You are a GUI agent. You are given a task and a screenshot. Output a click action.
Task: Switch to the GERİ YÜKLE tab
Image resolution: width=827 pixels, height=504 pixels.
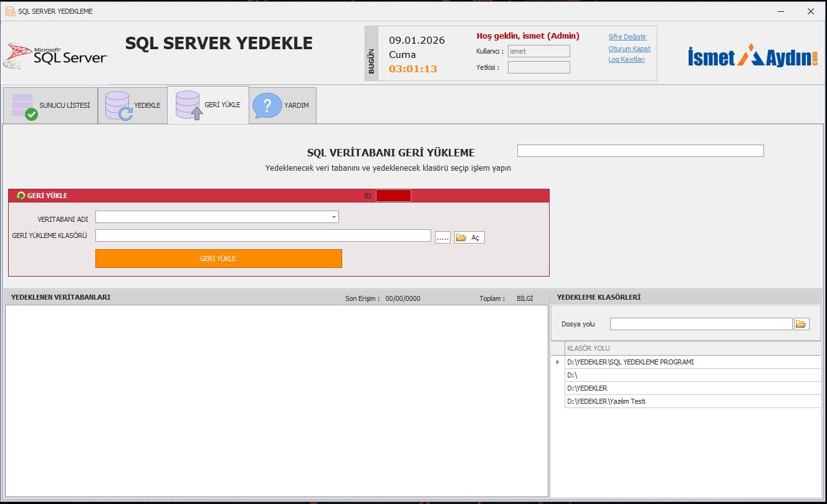click(x=208, y=105)
